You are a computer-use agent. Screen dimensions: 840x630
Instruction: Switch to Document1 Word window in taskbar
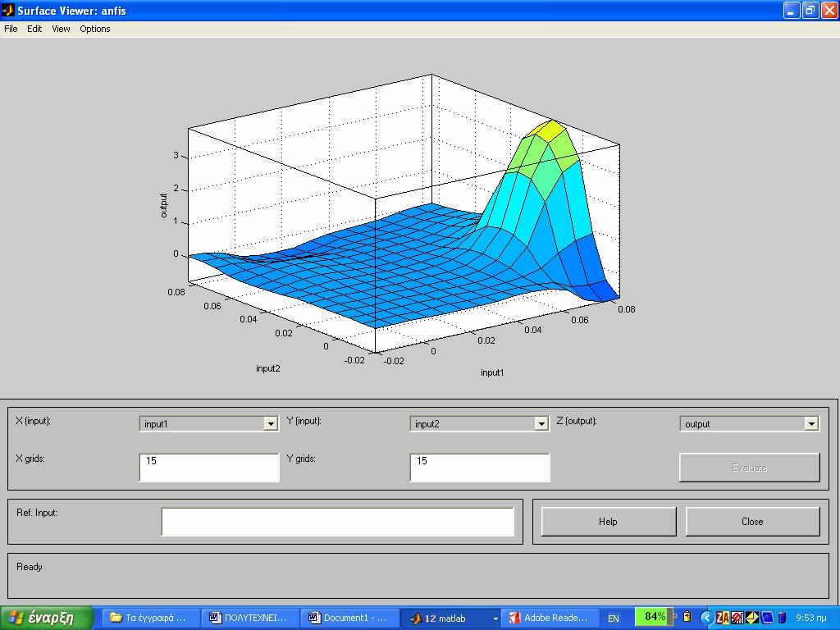[349, 618]
